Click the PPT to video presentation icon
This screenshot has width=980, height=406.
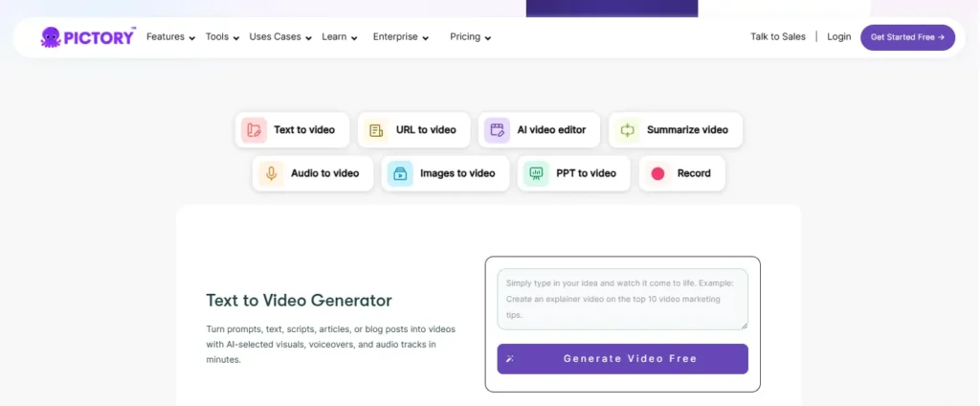(x=536, y=173)
